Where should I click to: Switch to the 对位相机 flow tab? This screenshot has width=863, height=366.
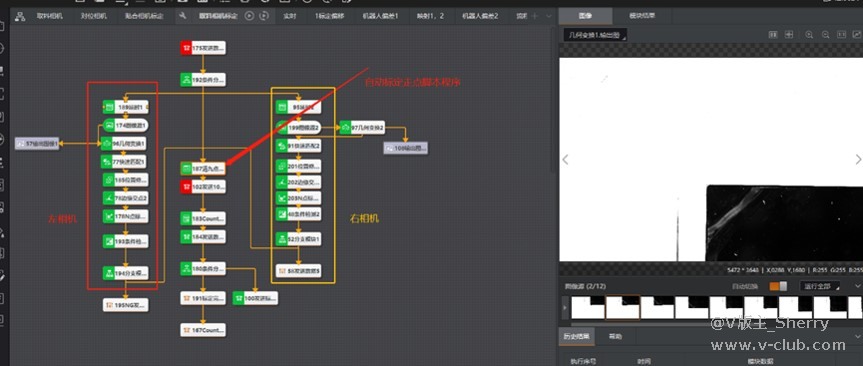(94, 16)
